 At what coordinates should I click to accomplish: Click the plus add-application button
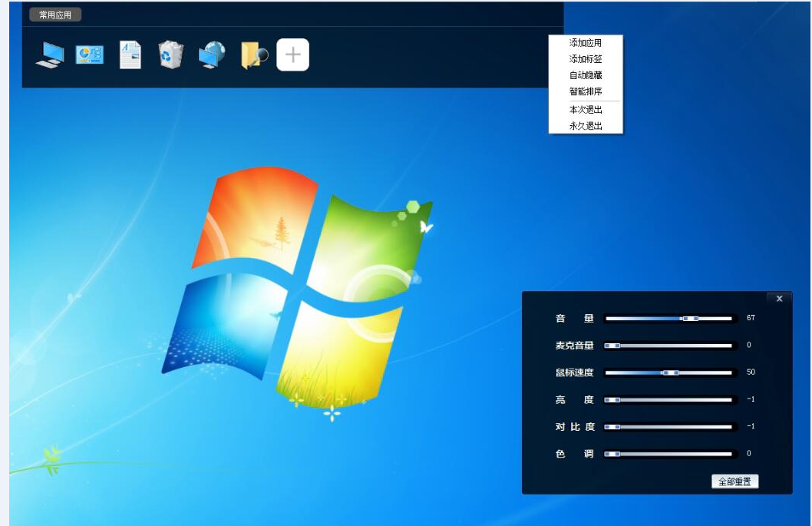coord(292,55)
